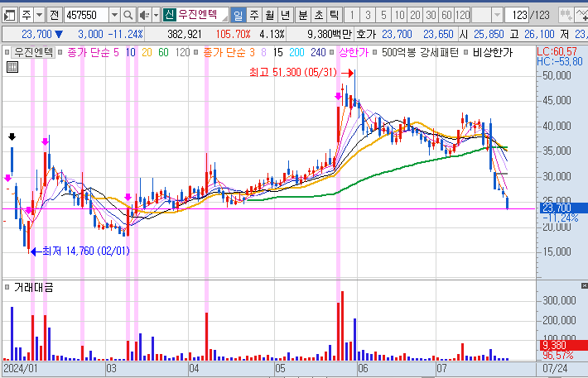588x378 pixels.
Task: Open the dropdown beside the speaker icon
Action: click(x=156, y=16)
